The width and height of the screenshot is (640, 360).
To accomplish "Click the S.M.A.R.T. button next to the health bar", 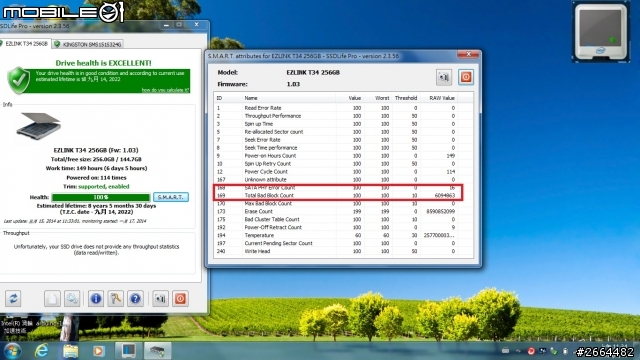I will click(171, 197).
